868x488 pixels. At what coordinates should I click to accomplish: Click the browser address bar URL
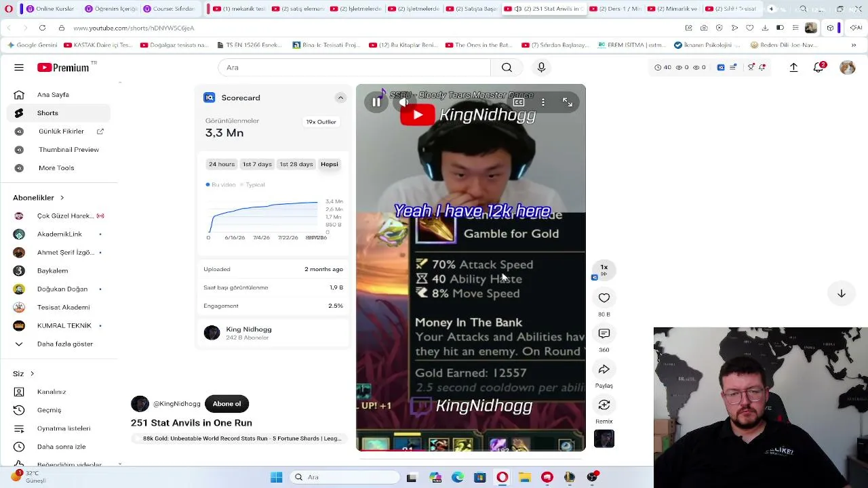pos(134,28)
